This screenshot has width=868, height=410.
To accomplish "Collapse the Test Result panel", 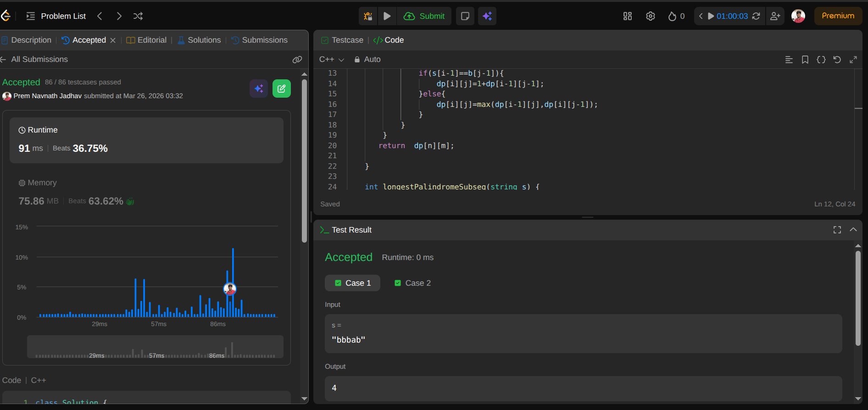I will click(x=853, y=230).
